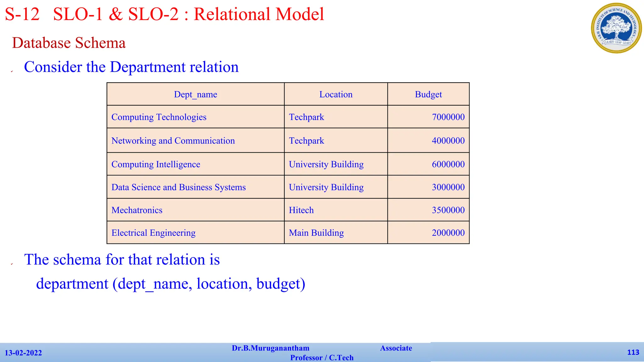Click the word 'Associate' in the footer
The image size is (644, 362).
(396, 348)
